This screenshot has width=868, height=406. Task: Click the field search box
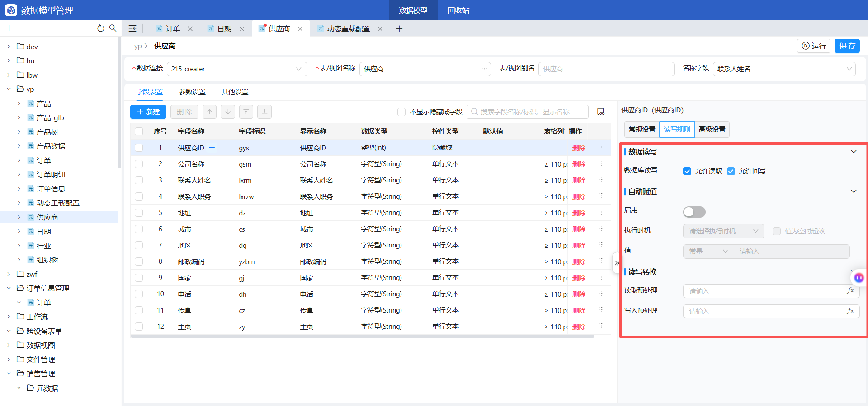528,112
